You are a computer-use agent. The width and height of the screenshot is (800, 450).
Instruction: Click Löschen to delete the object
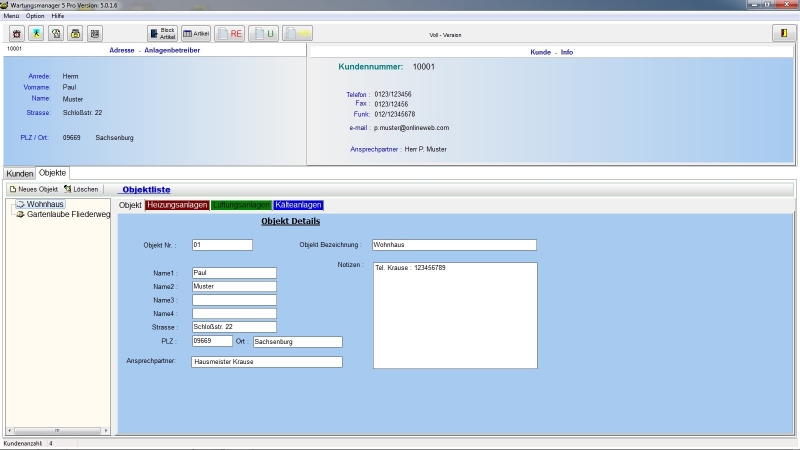pyautogui.click(x=81, y=189)
